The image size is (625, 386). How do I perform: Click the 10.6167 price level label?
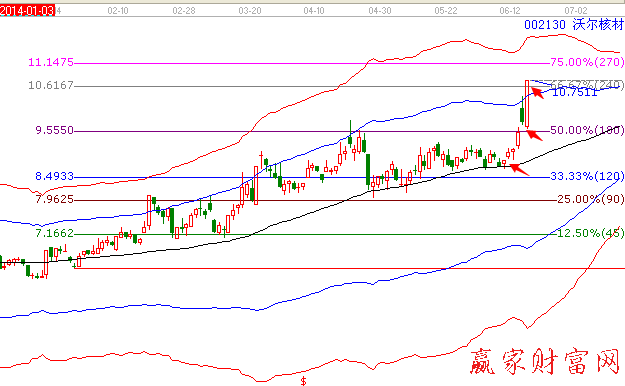(x=51, y=85)
